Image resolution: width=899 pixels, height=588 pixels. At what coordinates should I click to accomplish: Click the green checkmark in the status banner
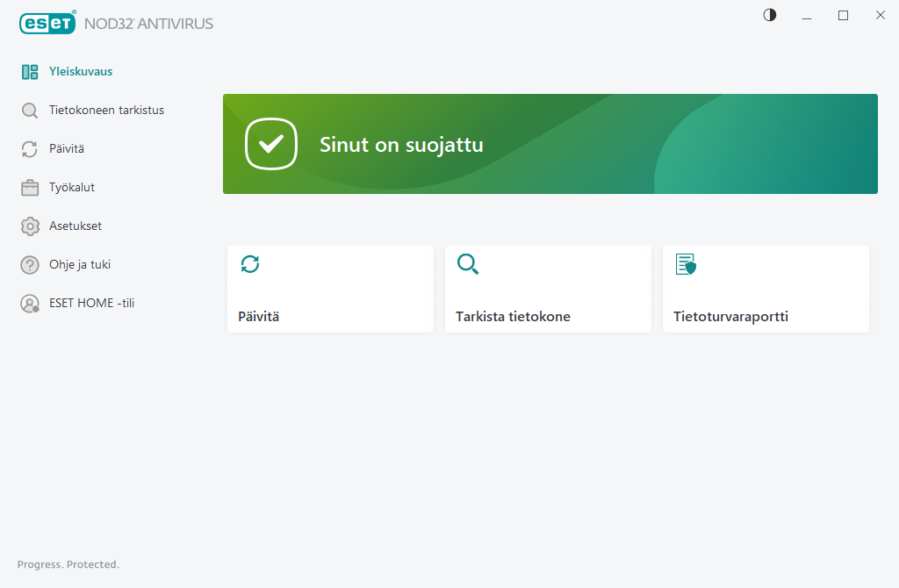271,144
